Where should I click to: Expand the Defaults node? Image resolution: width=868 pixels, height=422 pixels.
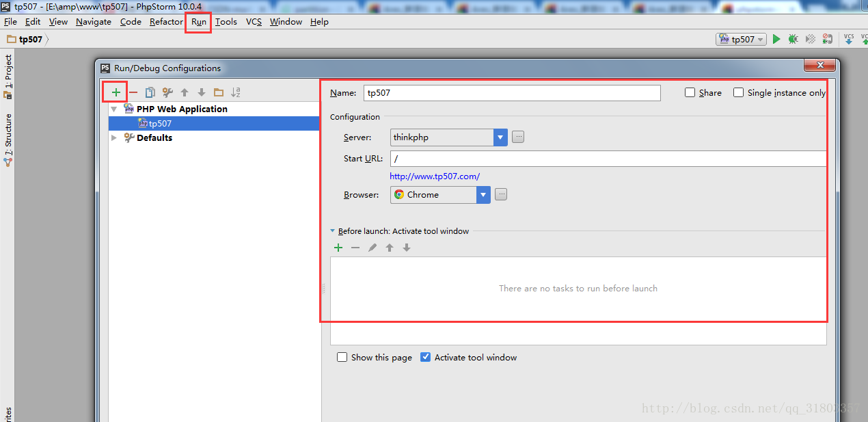pyautogui.click(x=114, y=137)
